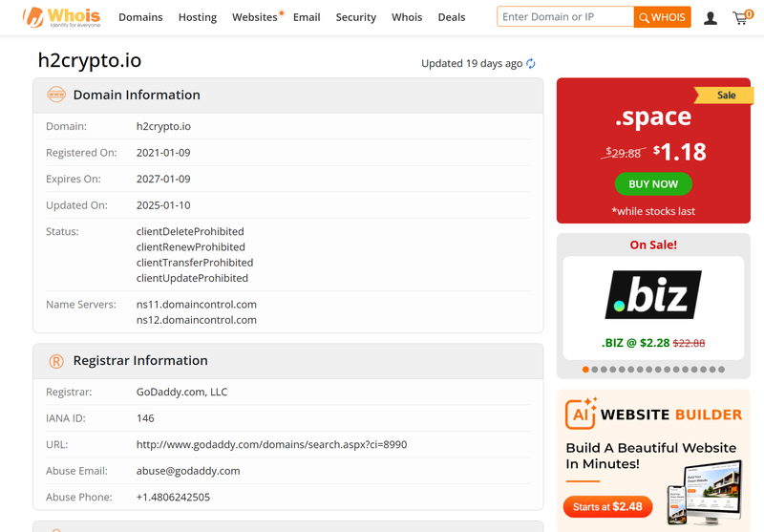
Task: Open the user account icon
Action: point(711,18)
